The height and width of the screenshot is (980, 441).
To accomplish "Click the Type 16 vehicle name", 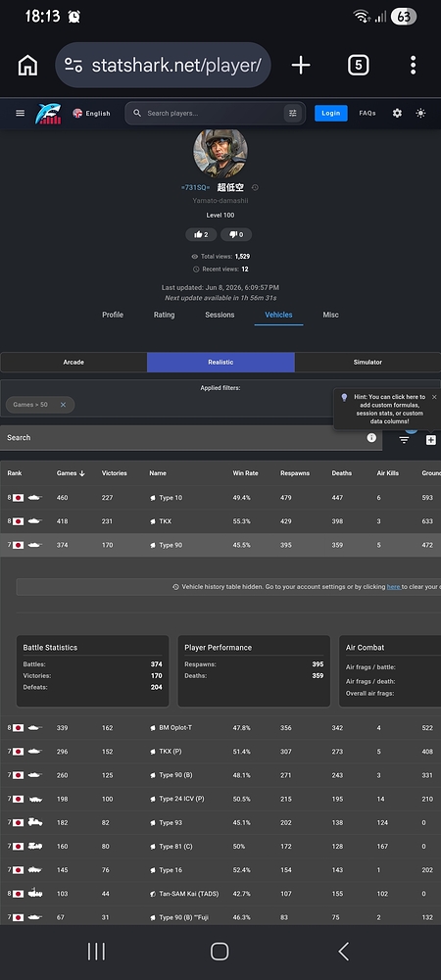I will (171, 870).
